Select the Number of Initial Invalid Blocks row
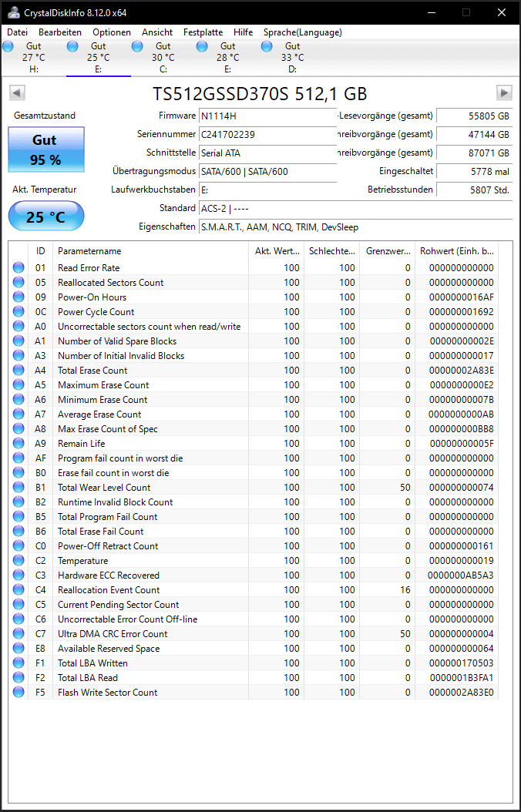Image resolution: width=521 pixels, height=812 pixels. click(254, 356)
